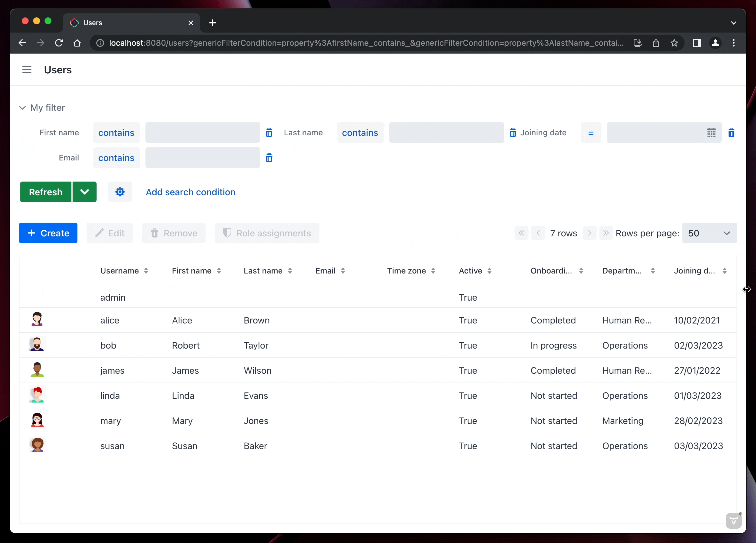Click the browser address bar URL
756x543 pixels.
click(x=366, y=43)
